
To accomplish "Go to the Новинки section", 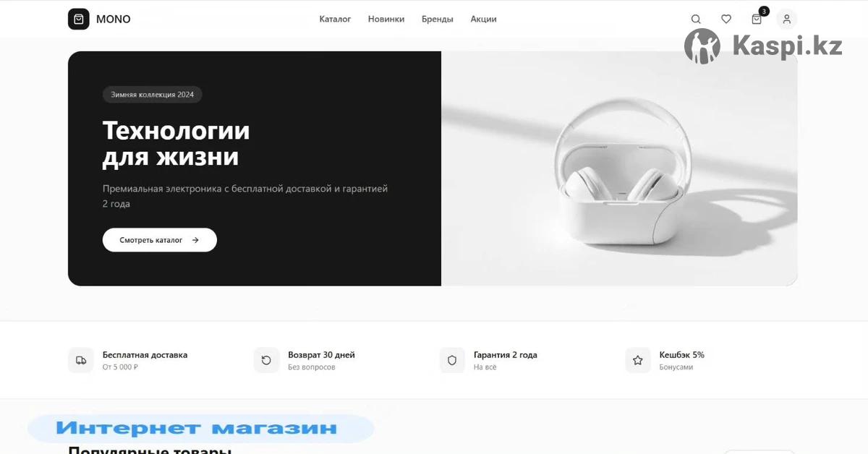I will coord(386,20).
